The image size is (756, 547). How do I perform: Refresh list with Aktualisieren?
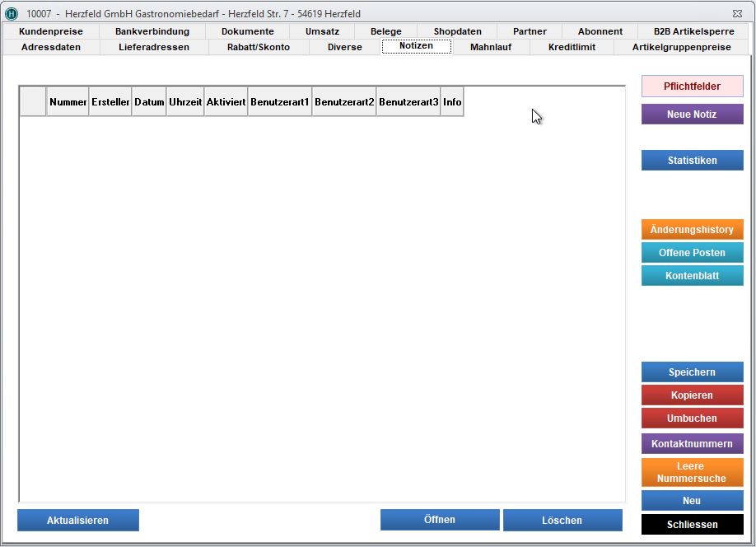click(77, 521)
